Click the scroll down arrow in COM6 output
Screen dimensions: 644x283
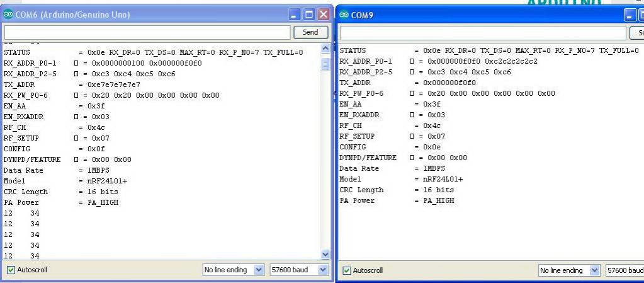325,254
